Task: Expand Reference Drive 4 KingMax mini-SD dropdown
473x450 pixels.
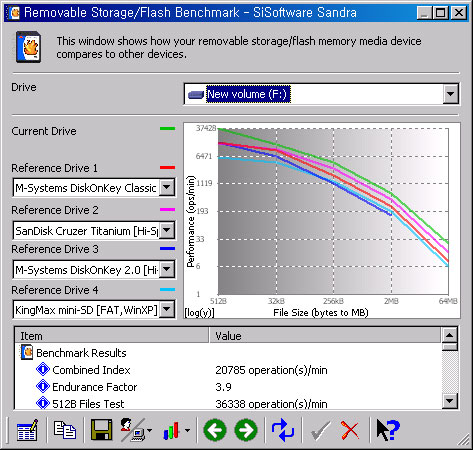Action: point(167,310)
